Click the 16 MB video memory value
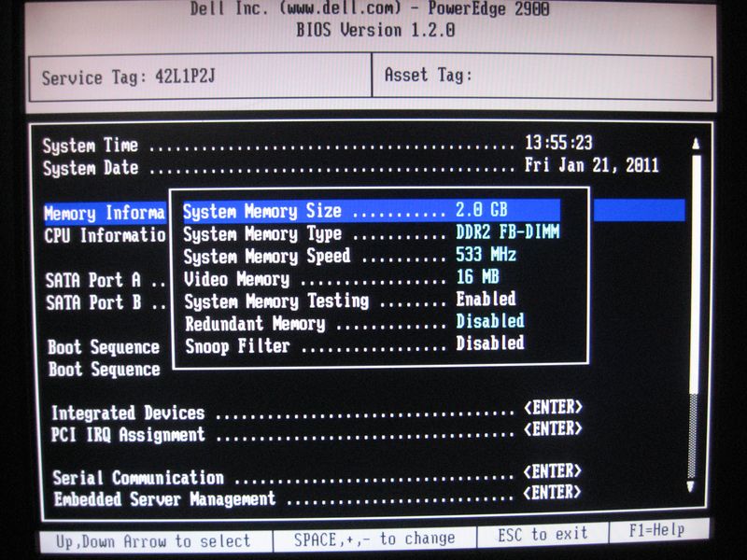Screen dimensions: 747x560 [477, 276]
